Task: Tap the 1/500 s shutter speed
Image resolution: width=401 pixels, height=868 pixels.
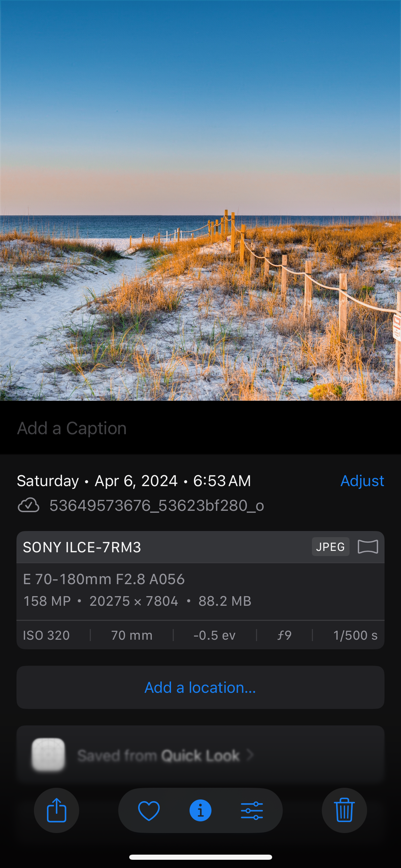Action: coord(355,635)
